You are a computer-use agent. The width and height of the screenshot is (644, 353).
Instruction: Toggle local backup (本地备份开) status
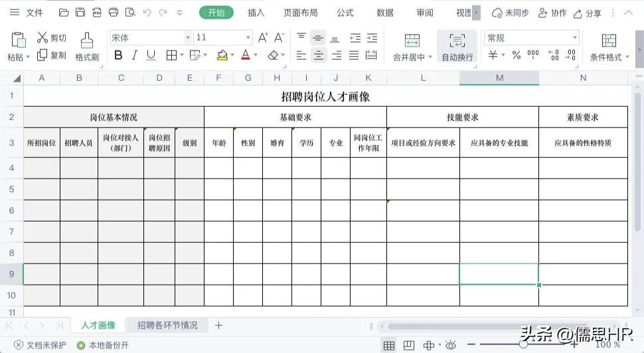[103, 345]
